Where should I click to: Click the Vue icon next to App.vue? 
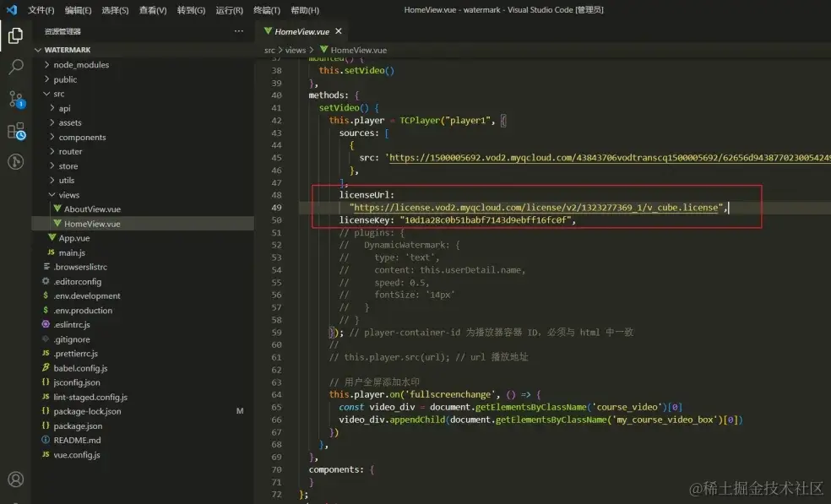tap(52, 237)
